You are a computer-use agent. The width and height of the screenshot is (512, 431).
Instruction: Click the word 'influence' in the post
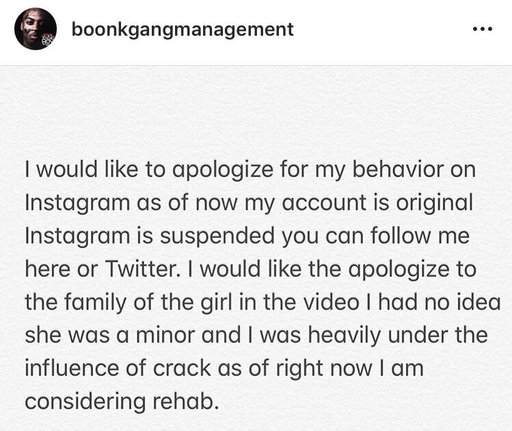point(72,368)
